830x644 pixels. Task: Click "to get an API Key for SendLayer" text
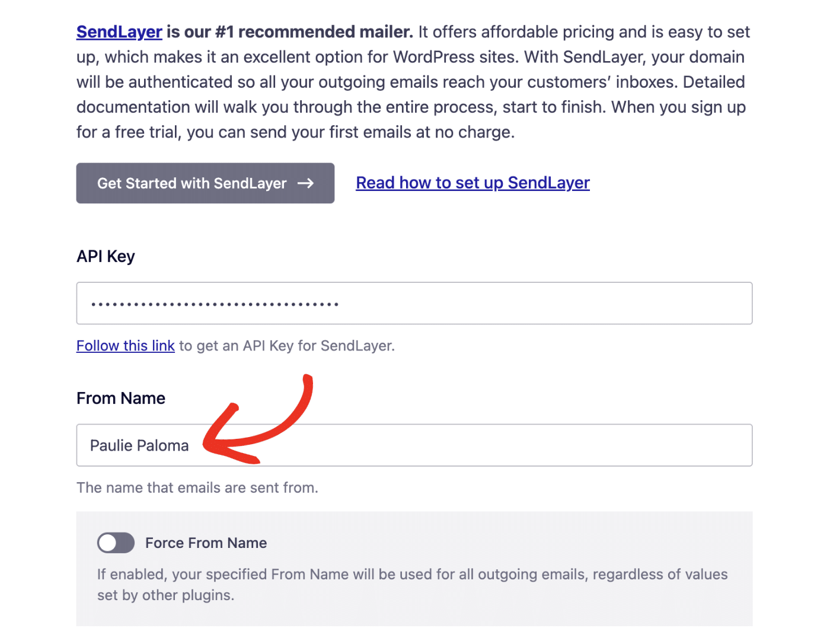pyautogui.click(x=287, y=346)
